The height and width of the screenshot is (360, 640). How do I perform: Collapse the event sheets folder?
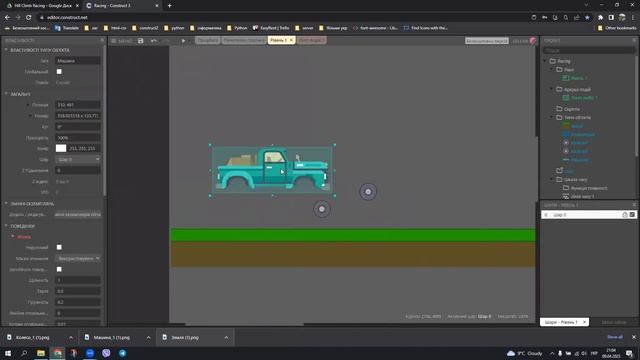[x=552, y=89]
